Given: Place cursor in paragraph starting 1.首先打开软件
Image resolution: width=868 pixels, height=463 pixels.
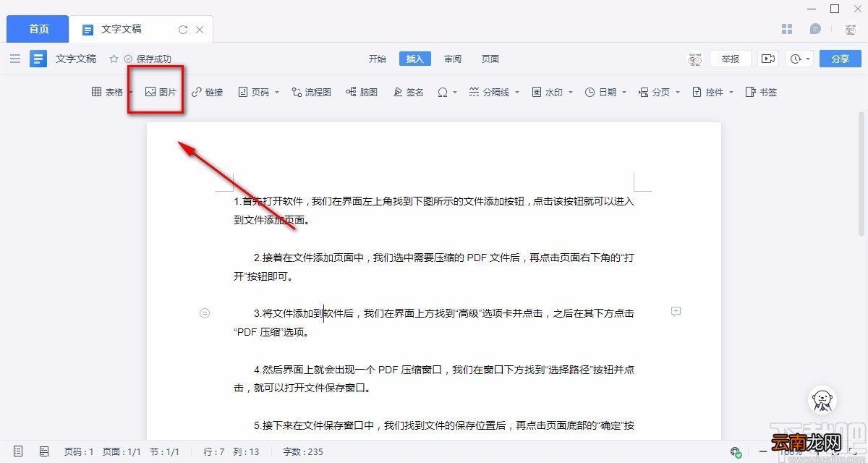Looking at the screenshot, I should click(434, 211).
